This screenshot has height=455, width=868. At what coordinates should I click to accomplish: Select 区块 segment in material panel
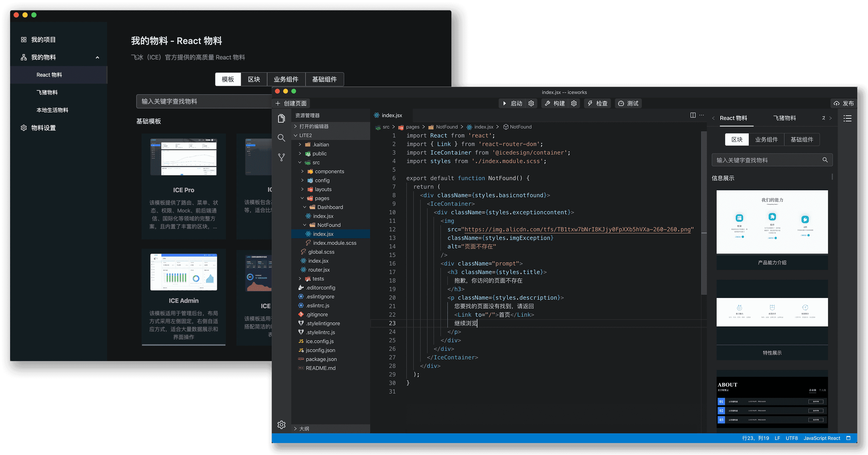(737, 139)
